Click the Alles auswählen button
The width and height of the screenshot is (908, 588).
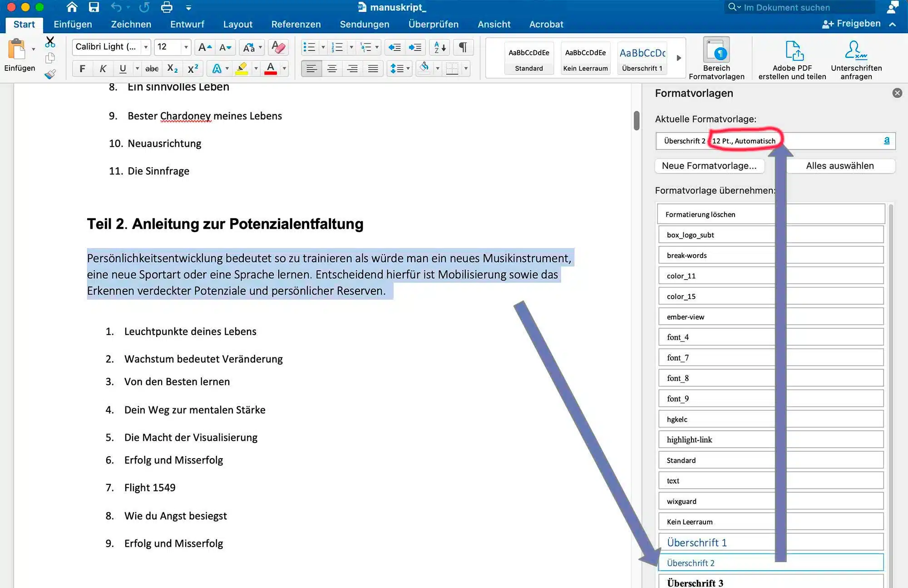pos(840,166)
